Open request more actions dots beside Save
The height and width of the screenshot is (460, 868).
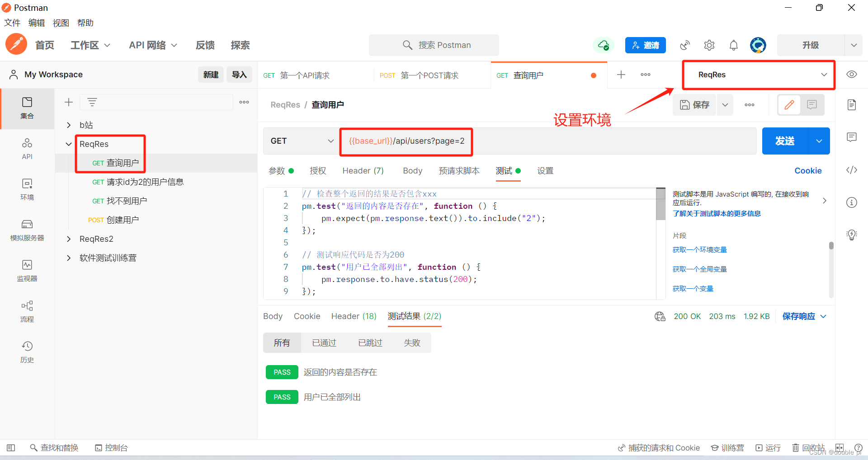coord(750,105)
